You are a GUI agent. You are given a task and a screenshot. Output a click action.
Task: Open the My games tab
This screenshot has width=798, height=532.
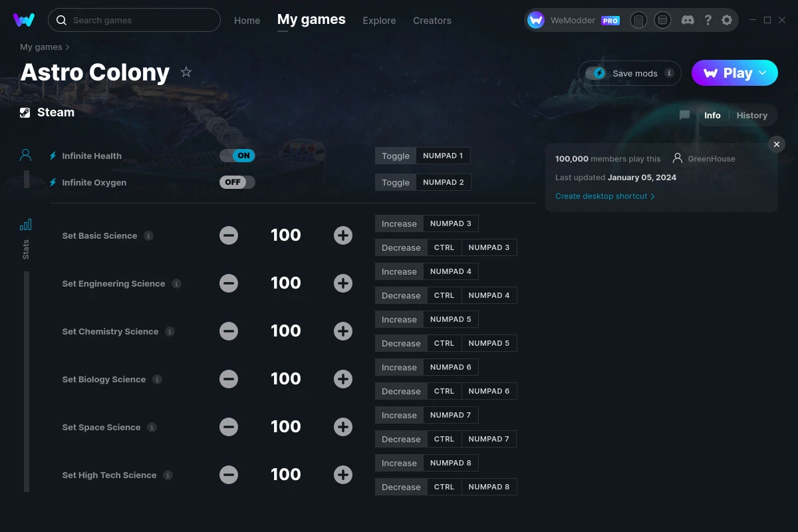coord(311,20)
